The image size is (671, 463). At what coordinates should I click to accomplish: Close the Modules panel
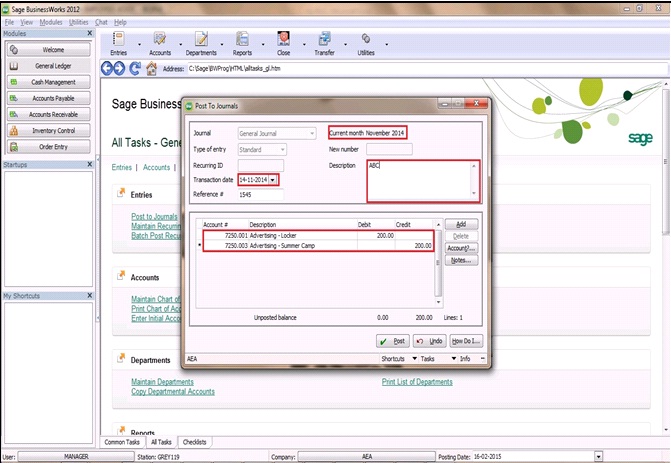[x=89, y=33]
